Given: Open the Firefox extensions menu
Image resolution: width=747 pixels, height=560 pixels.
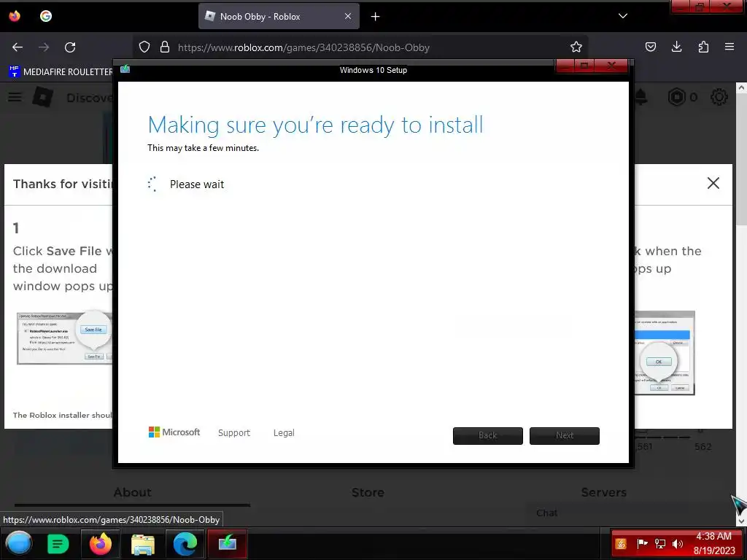Looking at the screenshot, I should point(703,47).
